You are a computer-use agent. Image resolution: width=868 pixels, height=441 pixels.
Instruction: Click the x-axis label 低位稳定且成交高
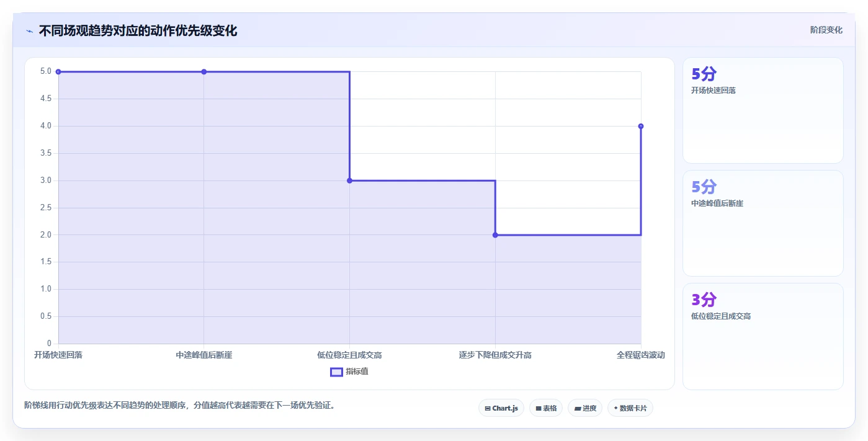349,355
